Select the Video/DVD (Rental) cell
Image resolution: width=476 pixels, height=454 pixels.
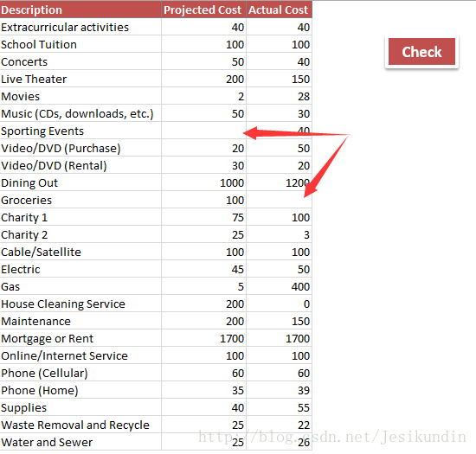[x=80, y=165]
